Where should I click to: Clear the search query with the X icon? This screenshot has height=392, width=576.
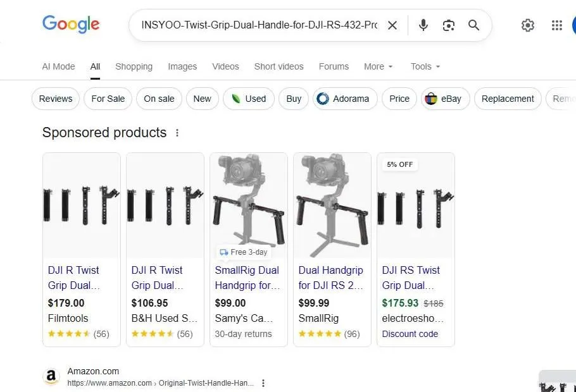pos(392,25)
